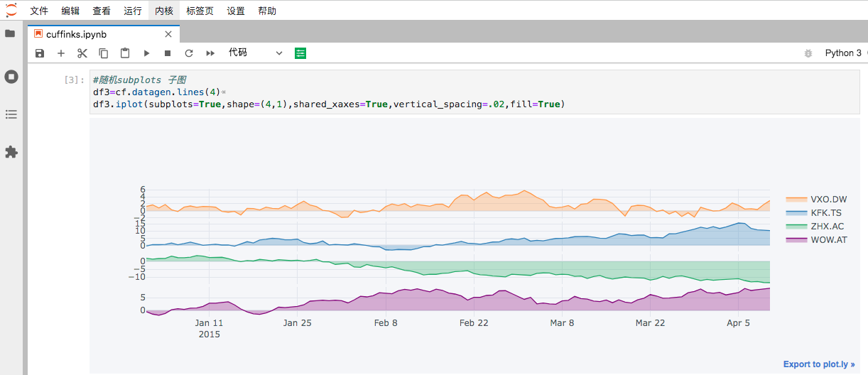The image size is (868, 375).
Task: Open the 编辑 menu
Action: click(x=70, y=11)
